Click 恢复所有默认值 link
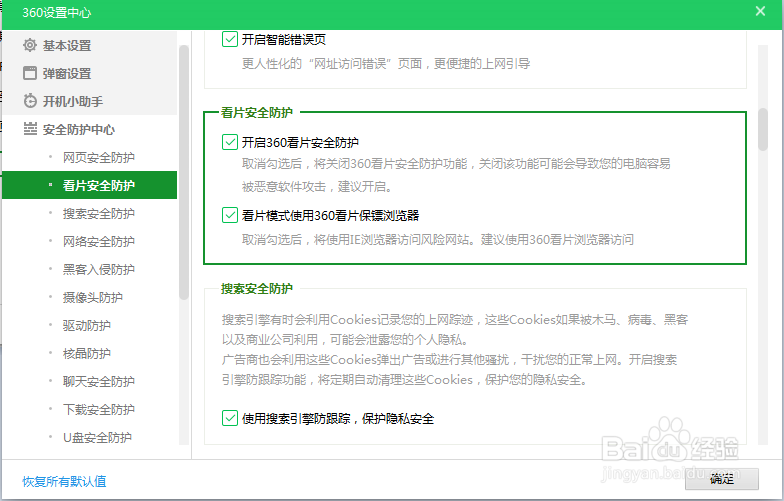Screen dimensions: 784x501 [64, 481]
